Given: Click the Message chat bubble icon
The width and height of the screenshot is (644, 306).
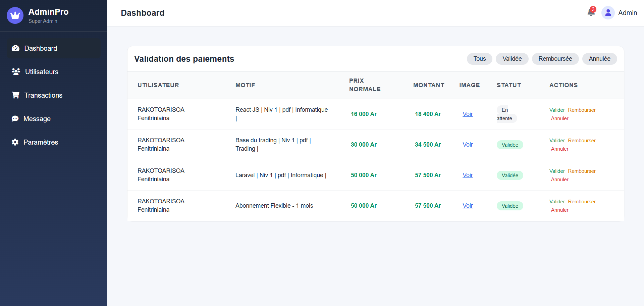Looking at the screenshot, I should 15,119.
